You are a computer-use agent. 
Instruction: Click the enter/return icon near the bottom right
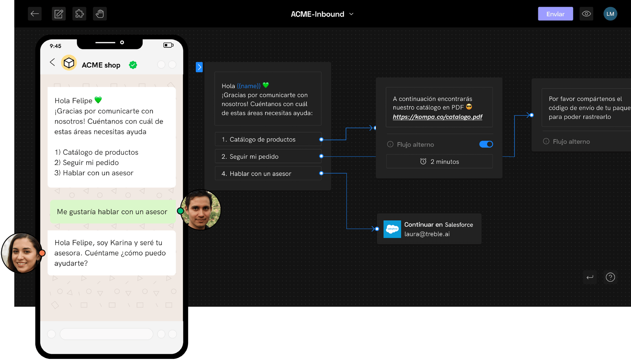pyautogui.click(x=590, y=277)
